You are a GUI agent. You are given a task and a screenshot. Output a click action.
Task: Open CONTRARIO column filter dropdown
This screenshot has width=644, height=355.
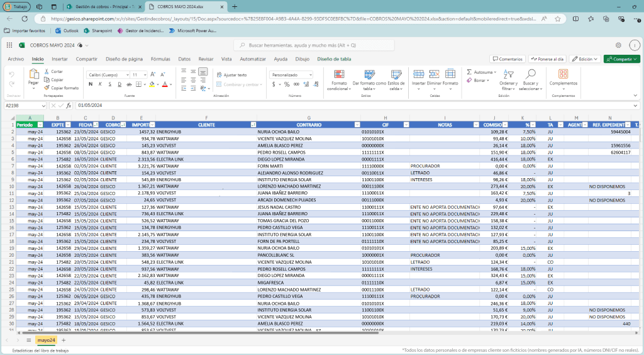click(357, 125)
